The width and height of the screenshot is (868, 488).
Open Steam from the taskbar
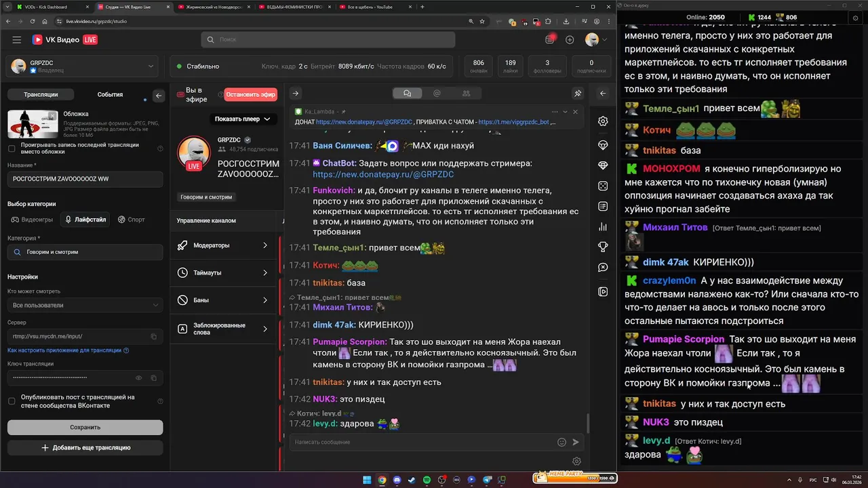[412, 480]
